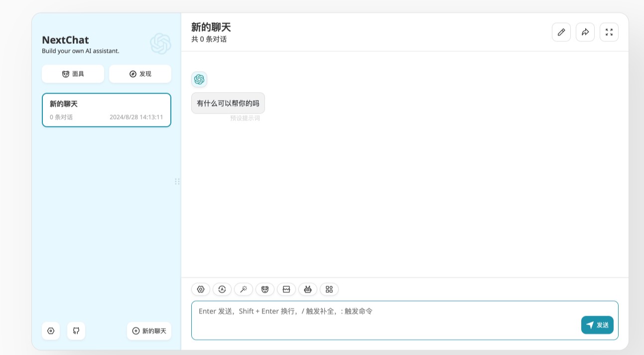Image resolution: width=644 pixels, height=355 pixels.
Task: Click the share conversation arrow icon
Action: click(585, 32)
